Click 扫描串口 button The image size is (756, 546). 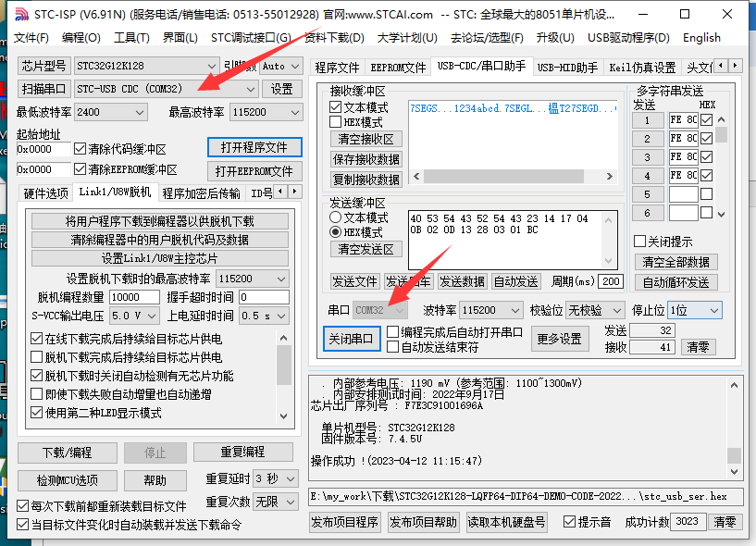[x=43, y=89]
